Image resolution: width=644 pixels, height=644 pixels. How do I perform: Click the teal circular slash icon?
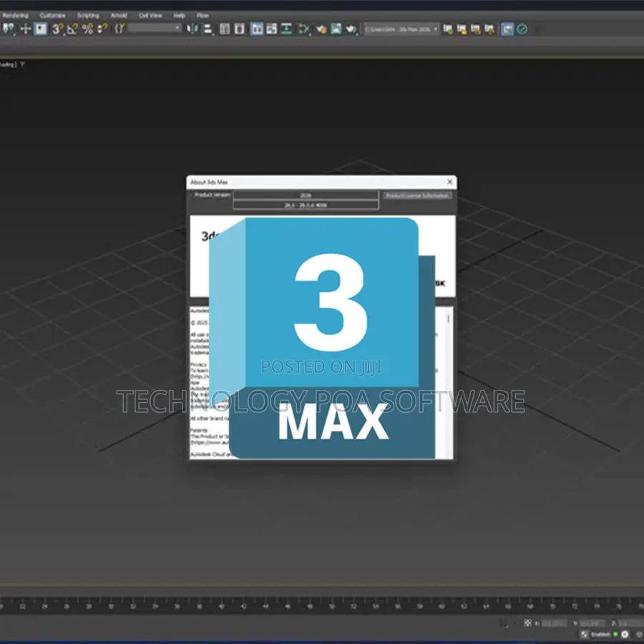[x=522, y=29]
